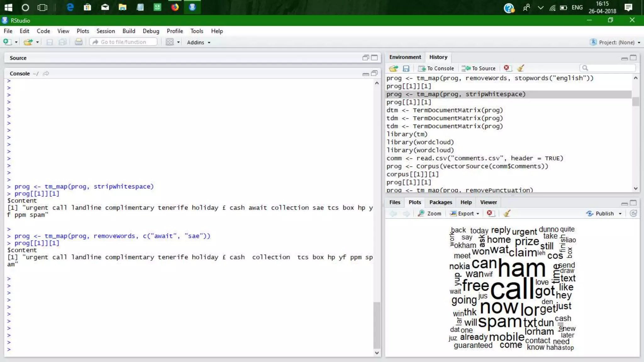Click the open file folder icon
644x362 pixels.
[x=28, y=42]
